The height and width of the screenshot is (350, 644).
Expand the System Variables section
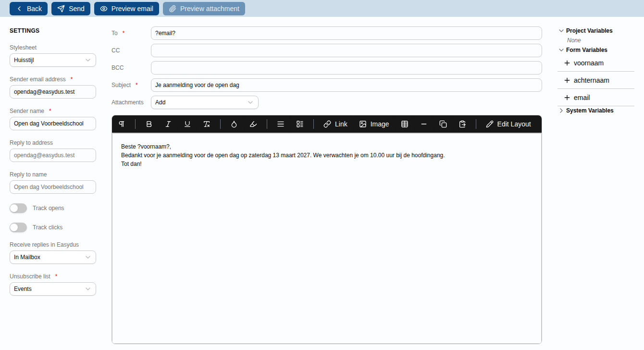click(561, 111)
